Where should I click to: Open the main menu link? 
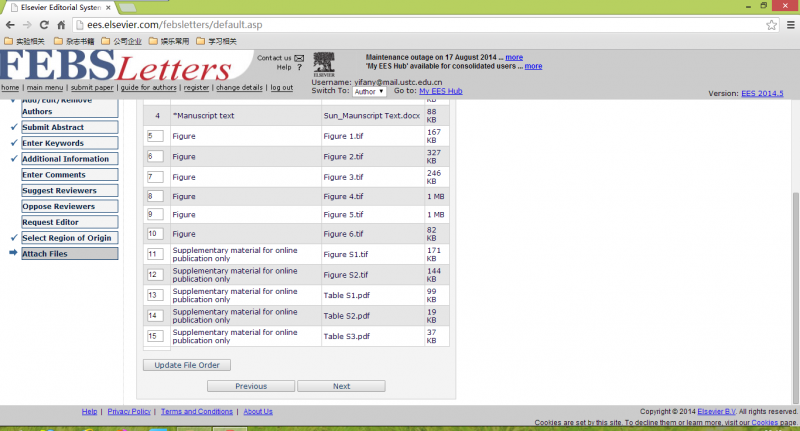click(45, 88)
